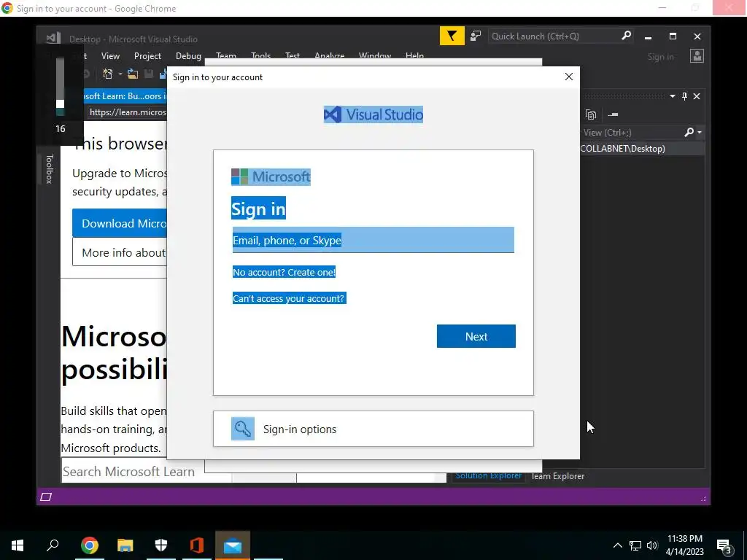747x560 pixels.
Task: Click the New Project toolbar icon
Action: [108, 74]
